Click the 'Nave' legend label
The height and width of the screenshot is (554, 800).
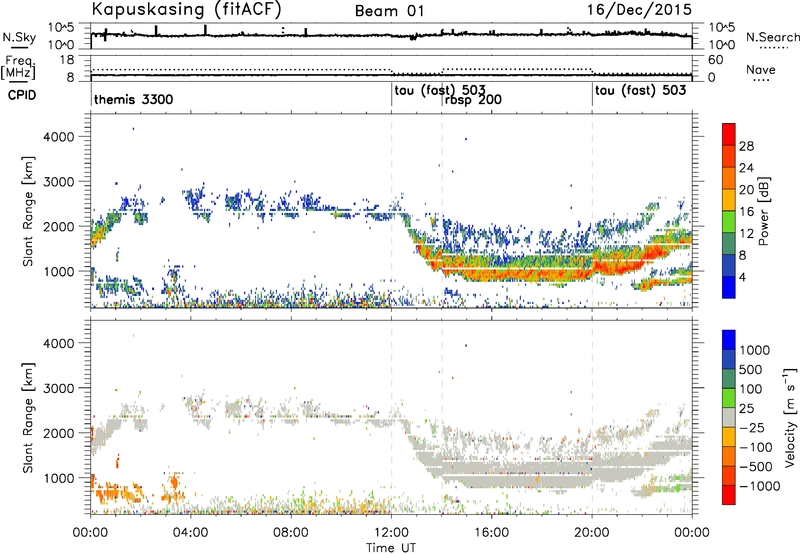(x=761, y=70)
